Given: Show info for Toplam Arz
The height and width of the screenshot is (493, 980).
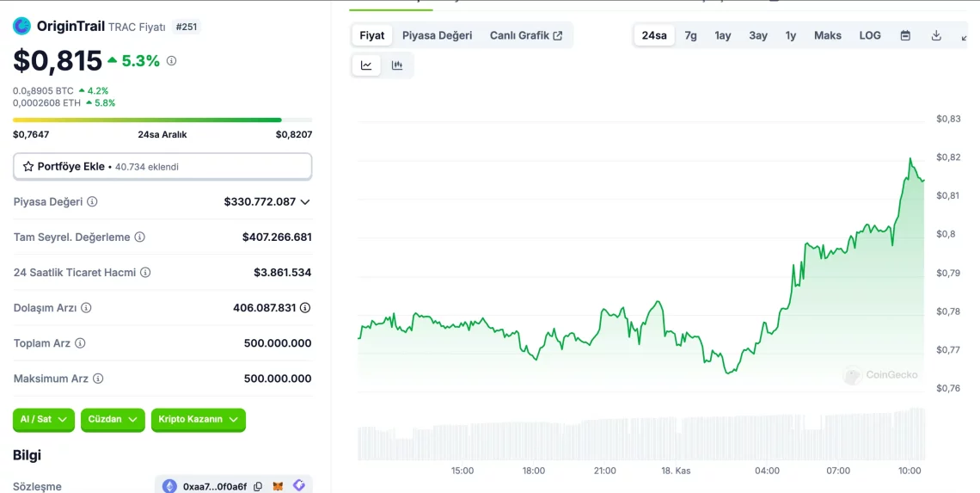Looking at the screenshot, I should (x=80, y=342).
